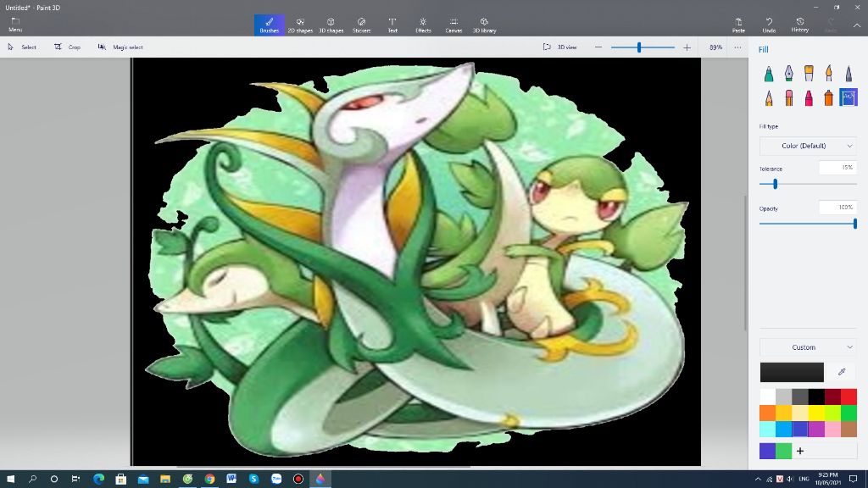Select the Pencil brush
The width and height of the screenshot is (868, 488).
[x=769, y=98]
